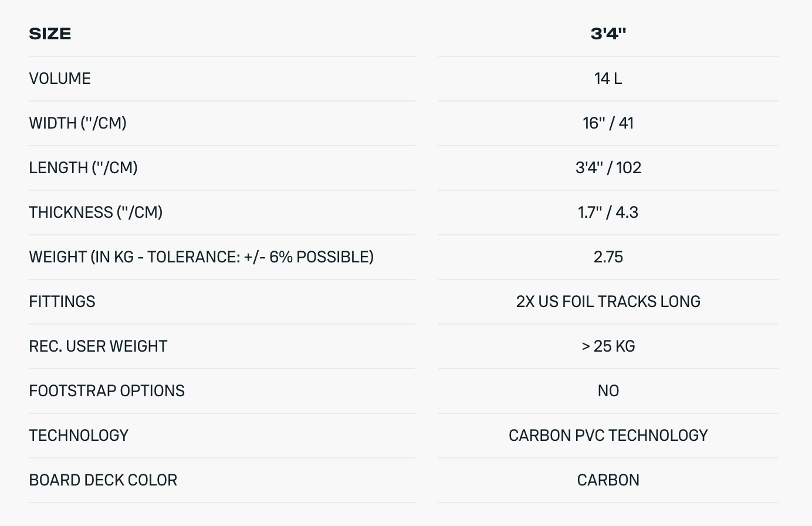Screen dimensions: 812x526
Task: Select the VOLUME row label
Action: coord(60,79)
